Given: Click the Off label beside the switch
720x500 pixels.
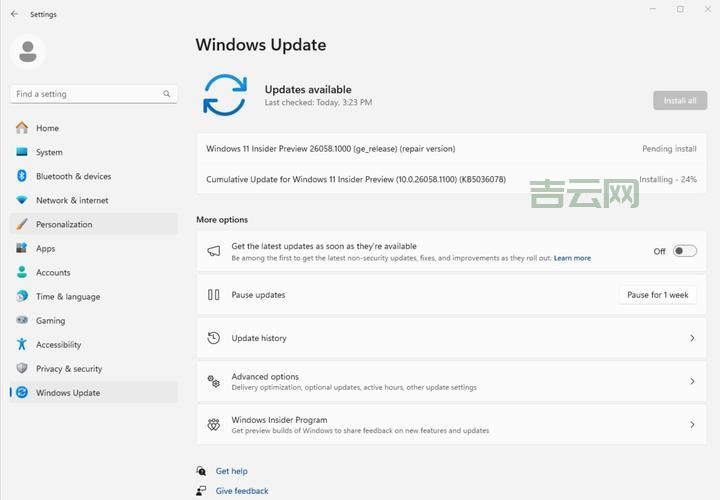Looking at the screenshot, I should pyautogui.click(x=659, y=251).
